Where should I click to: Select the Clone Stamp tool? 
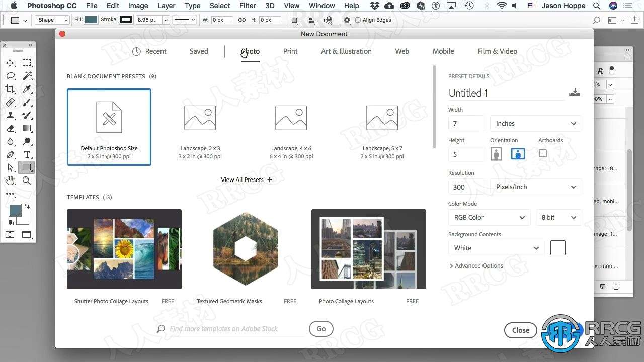point(10,115)
